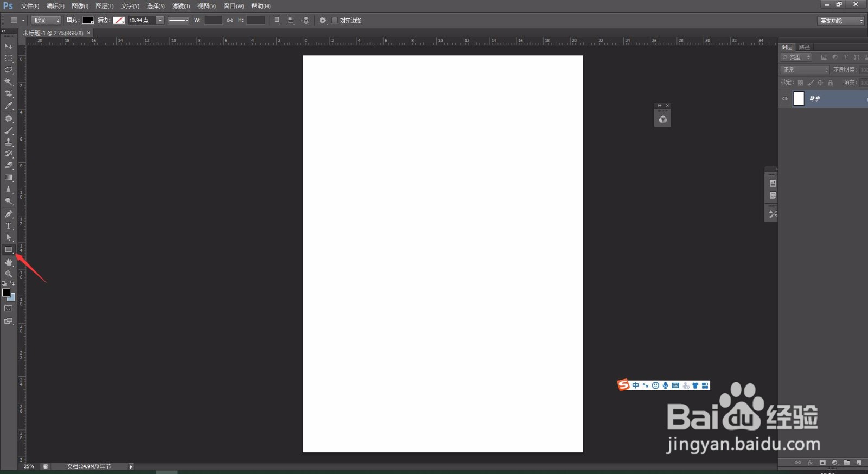Toggle lock transparent pixels
This screenshot has width=868, height=474.
[800, 83]
